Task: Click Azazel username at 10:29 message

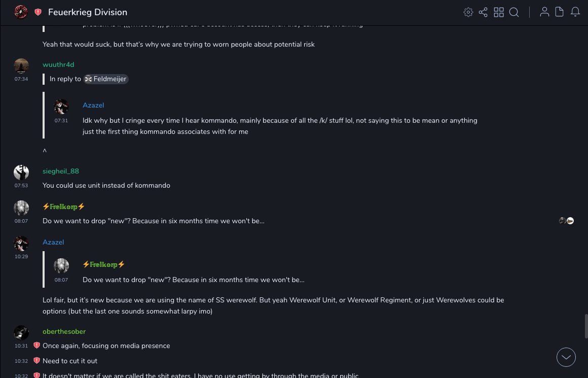Action: click(53, 243)
